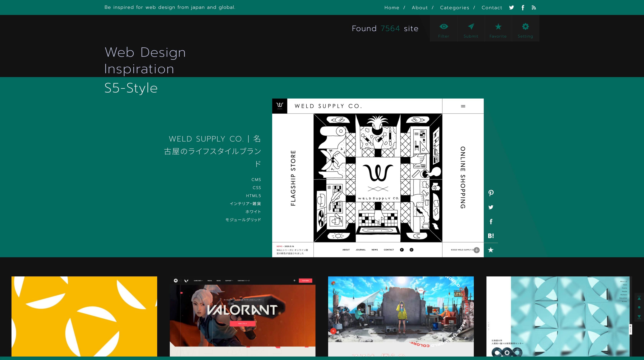644x360 pixels.
Task: Open the RSS feed icon
Action: [534, 7]
